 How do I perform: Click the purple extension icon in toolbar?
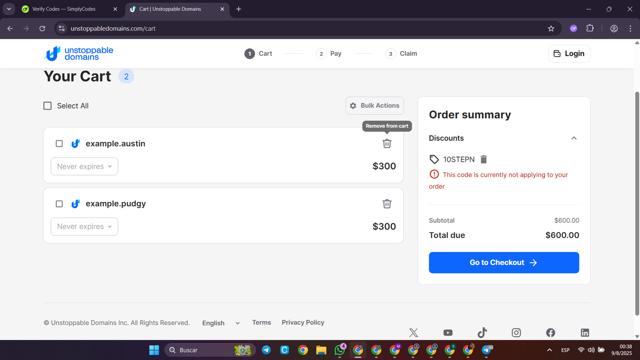[573, 29]
